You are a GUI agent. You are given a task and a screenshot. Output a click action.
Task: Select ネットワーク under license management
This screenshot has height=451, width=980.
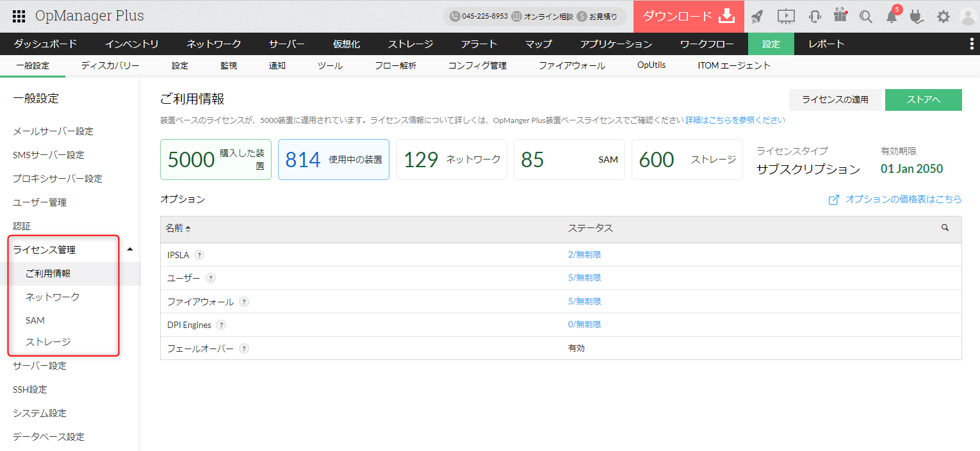click(53, 297)
